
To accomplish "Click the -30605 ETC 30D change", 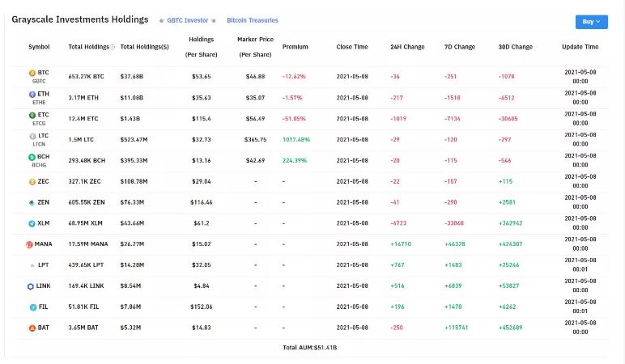I will click(508, 119).
